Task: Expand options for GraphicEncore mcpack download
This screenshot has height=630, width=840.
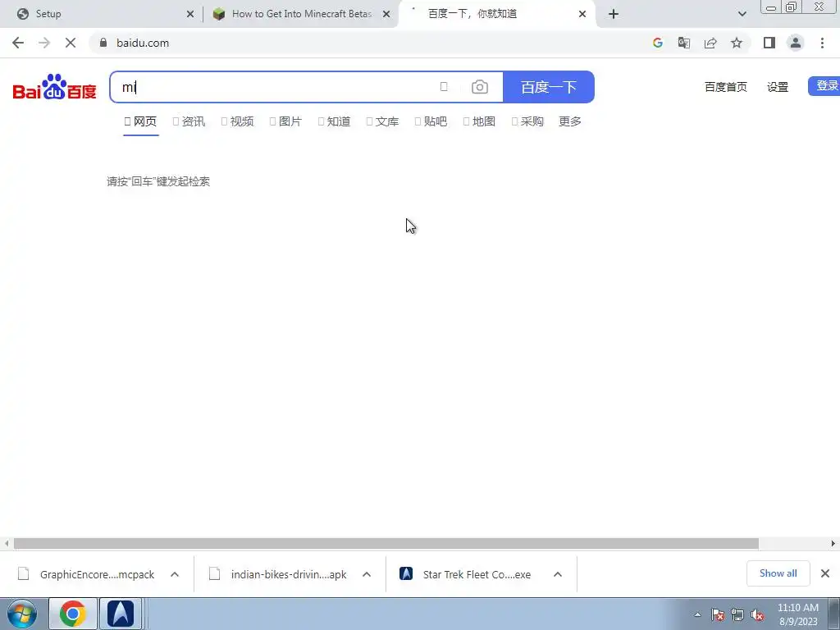Action: tap(175, 574)
